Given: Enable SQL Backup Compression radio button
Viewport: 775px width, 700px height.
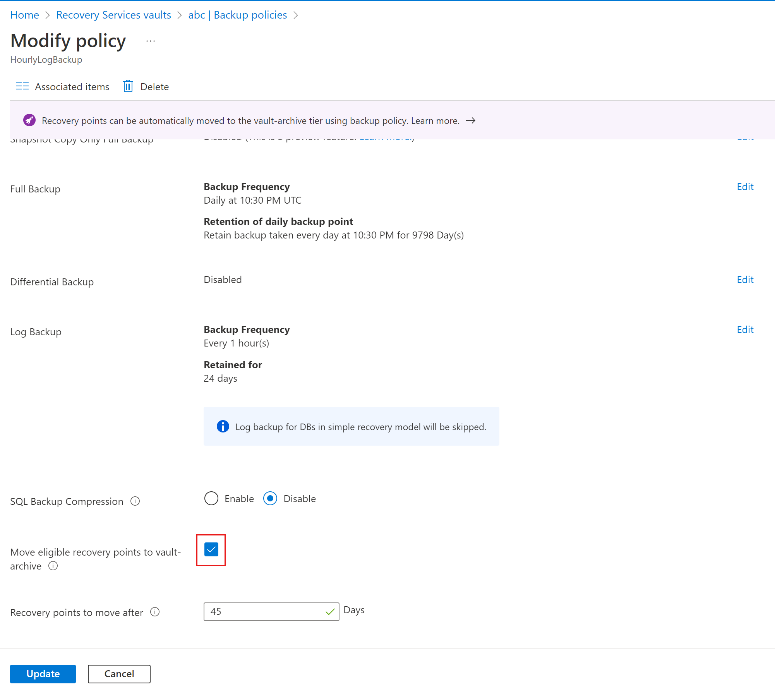Looking at the screenshot, I should pos(211,499).
